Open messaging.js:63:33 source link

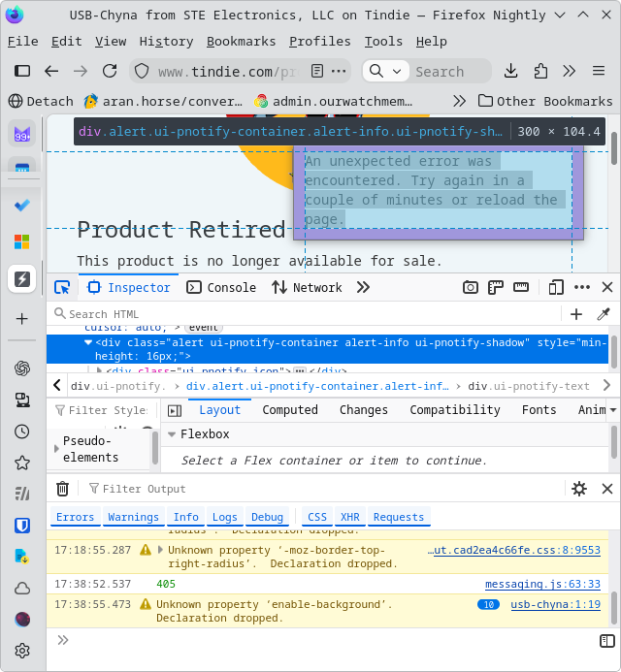(542, 584)
